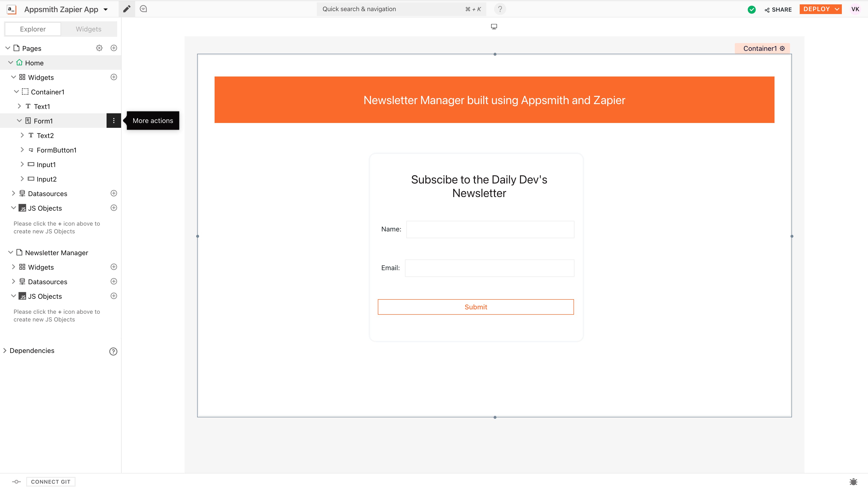The image size is (868, 489).
Task: Add a new page with plus icon
Action: click(x=114, y=48)
